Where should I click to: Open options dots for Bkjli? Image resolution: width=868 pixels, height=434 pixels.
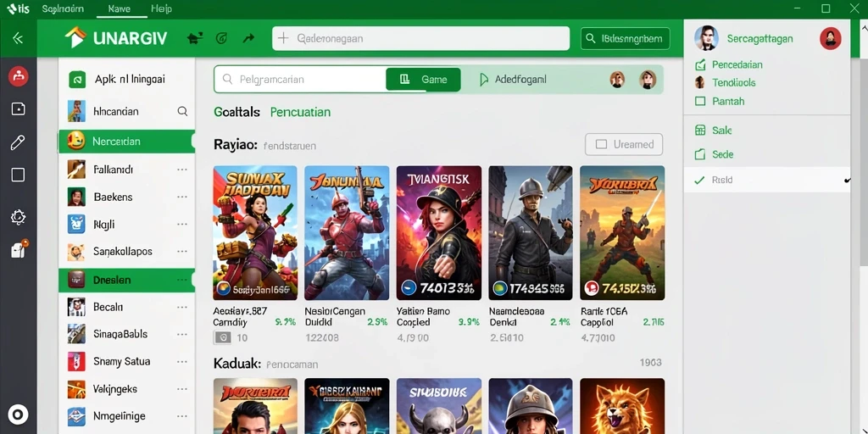point(182,225)
